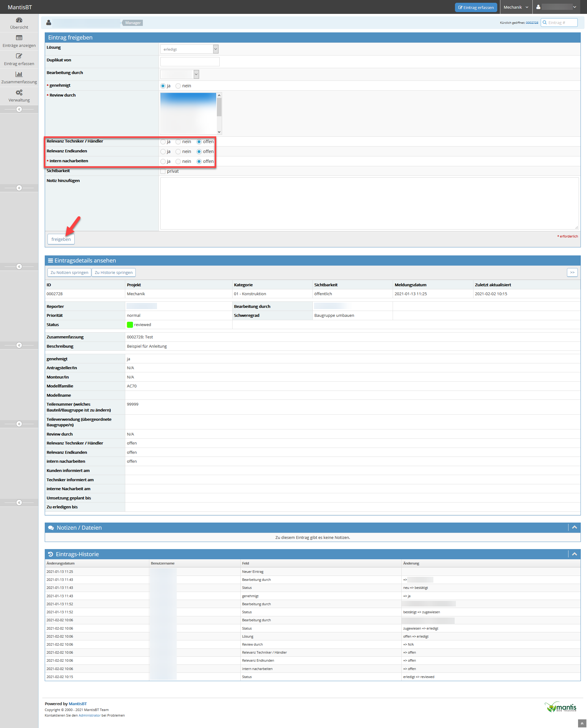Collapse the sidebar with the topmost chevron circle
Viewport: 587px width, 728px height.
[x=19, y=109]
